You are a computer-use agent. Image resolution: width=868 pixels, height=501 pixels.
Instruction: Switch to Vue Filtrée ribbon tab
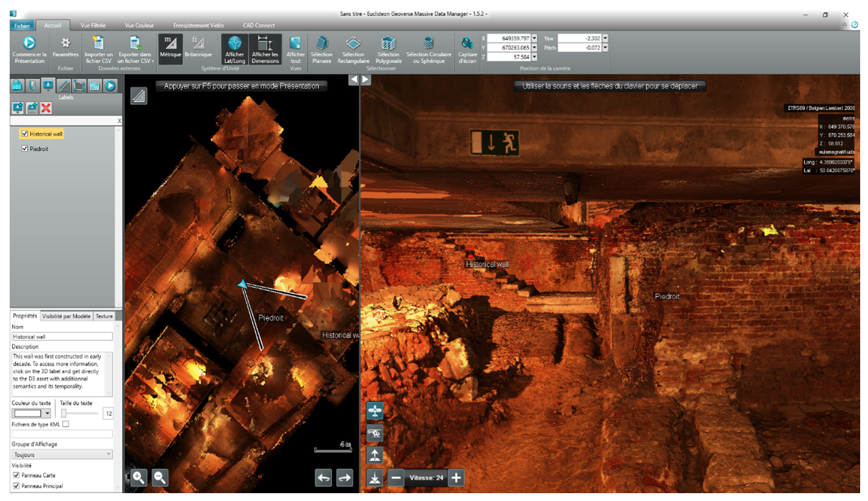[93, 25]
